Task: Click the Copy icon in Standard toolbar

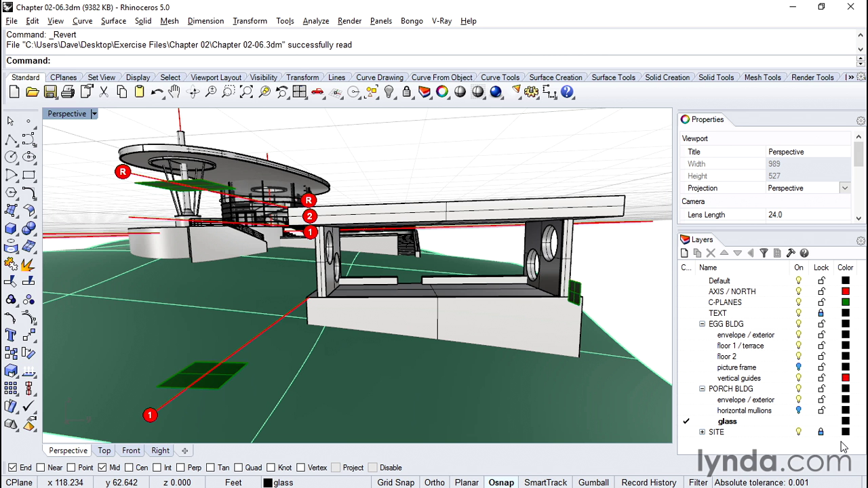Action: click(x=121, y=92)
